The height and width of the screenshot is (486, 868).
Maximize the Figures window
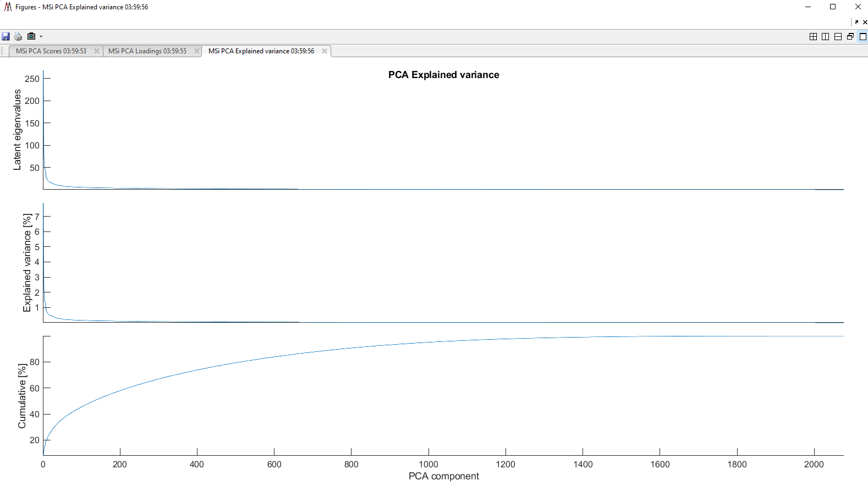(833, 7)
